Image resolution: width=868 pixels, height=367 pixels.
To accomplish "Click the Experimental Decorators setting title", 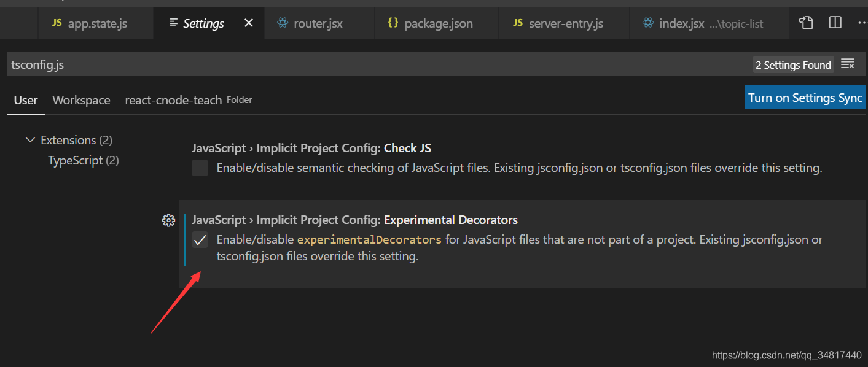I will pyautogui.click(x=354, y=220).
